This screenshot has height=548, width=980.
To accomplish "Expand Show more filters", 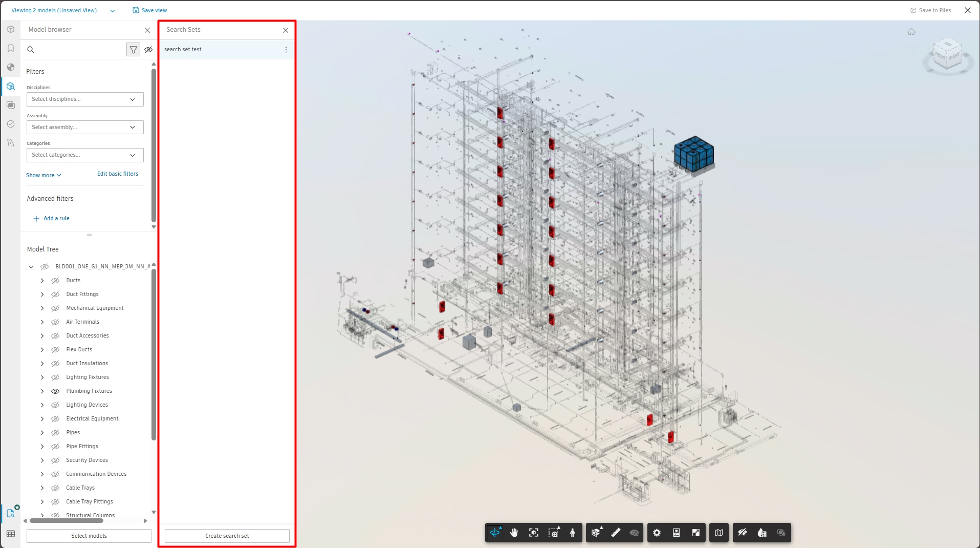I will point(43,175).
